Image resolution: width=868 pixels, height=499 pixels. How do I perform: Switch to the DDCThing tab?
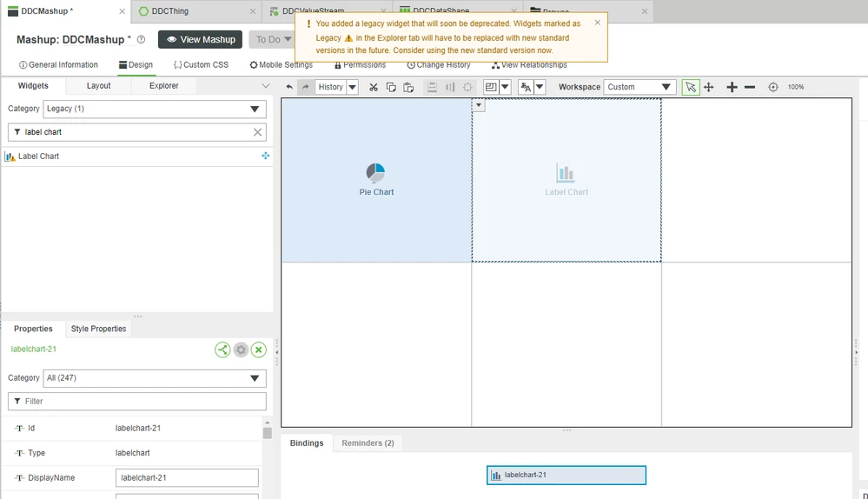pyautogui.click(x=170, y=11)
